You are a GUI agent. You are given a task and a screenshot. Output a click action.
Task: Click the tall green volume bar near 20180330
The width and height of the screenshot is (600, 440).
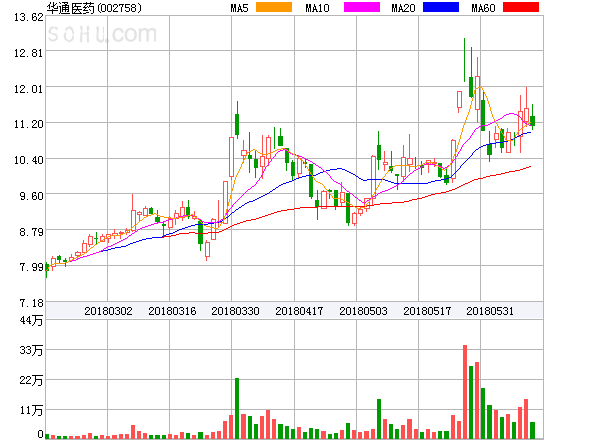tap(237, 408)
